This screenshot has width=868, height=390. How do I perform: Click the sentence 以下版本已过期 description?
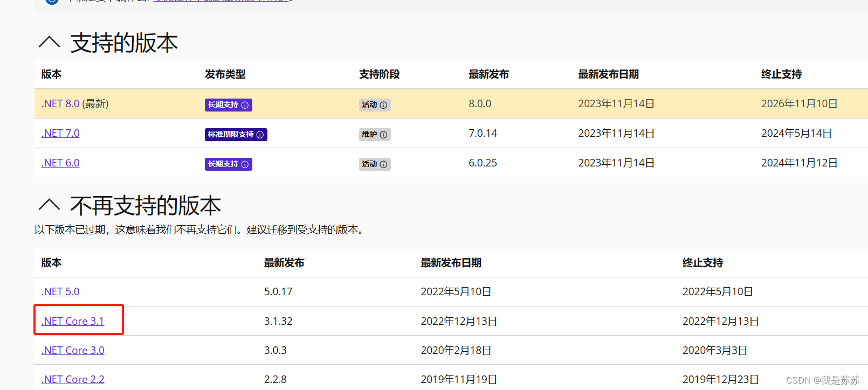coord(201,229)
